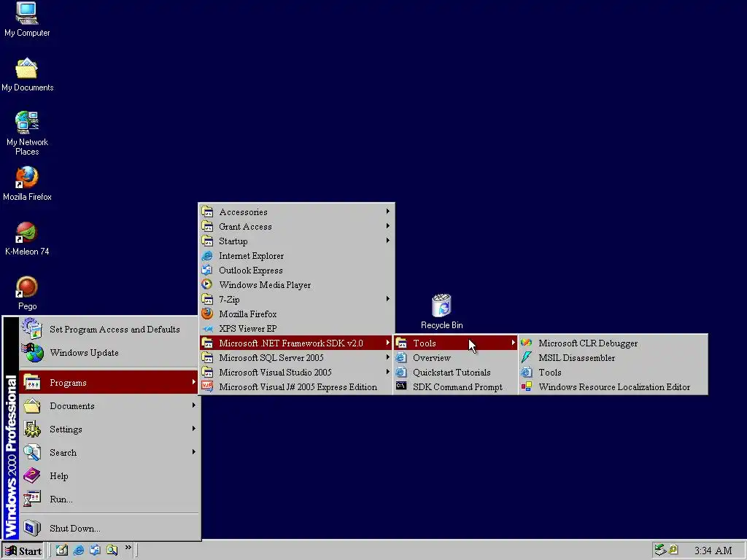747x560 pixels.
Task: Click the Quickstart Tutorials icon
Action: 401,372
